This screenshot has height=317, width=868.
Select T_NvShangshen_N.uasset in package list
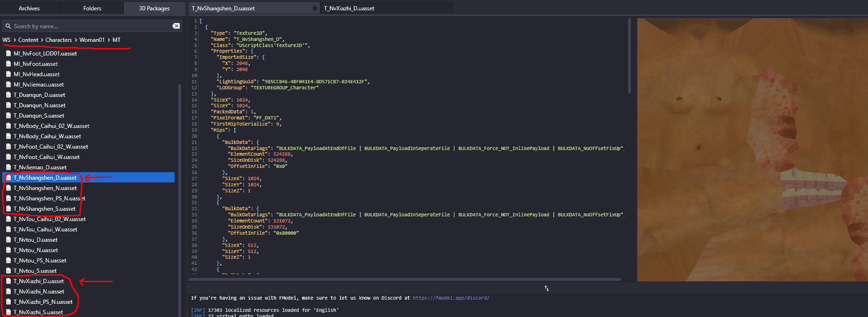[x=45, y=188]
